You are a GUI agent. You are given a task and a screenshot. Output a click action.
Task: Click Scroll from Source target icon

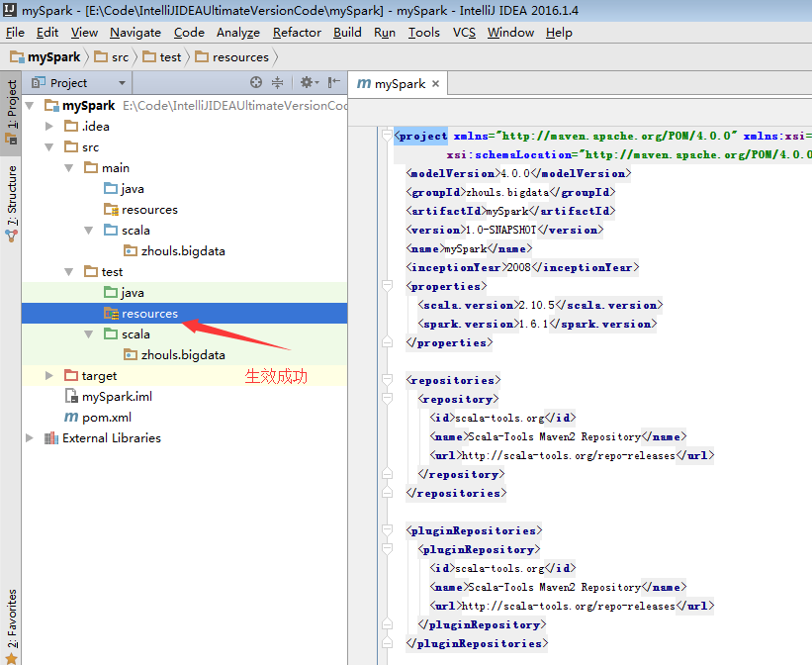(256, 82)
